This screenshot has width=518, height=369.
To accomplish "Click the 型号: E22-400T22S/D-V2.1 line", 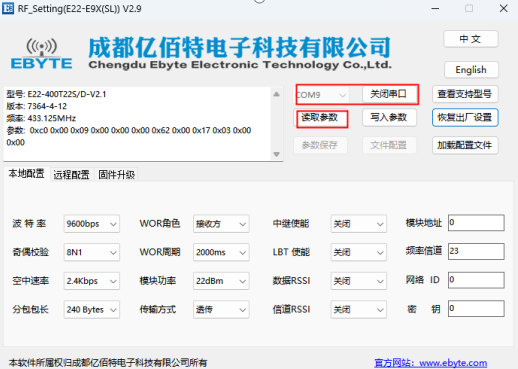I will click(56, 94).
